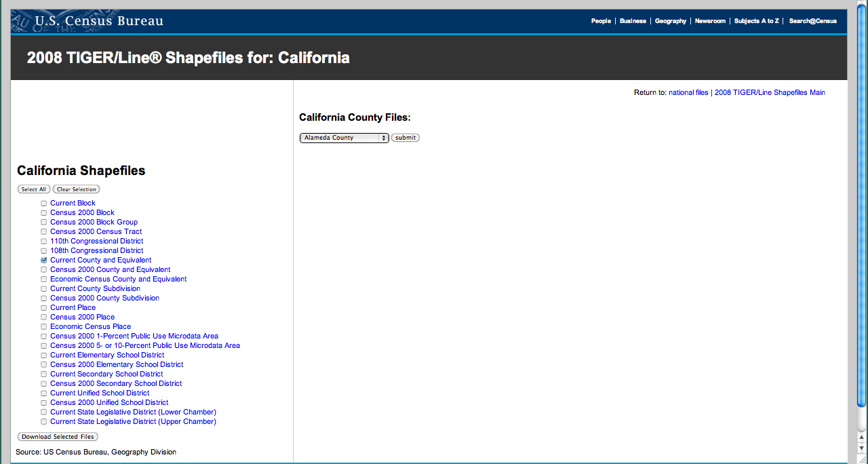Screen dimensions: 868x464
Task: Tick the Current Place checkbox
Action: pyautogui.click(x=44, y=308)
